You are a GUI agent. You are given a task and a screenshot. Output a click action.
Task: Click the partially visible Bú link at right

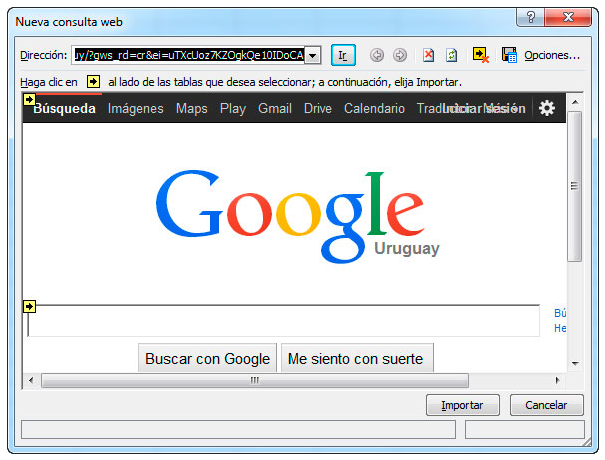coord(560,313)
